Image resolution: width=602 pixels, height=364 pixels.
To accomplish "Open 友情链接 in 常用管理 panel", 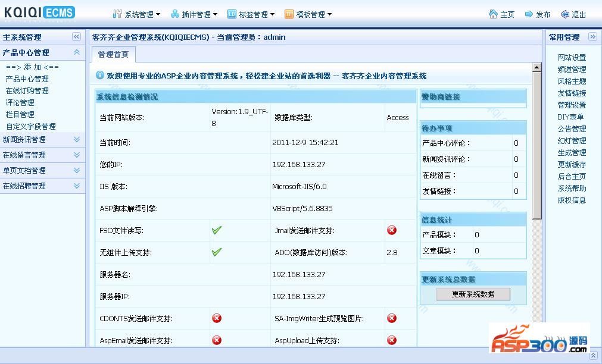I will point(572,93).
